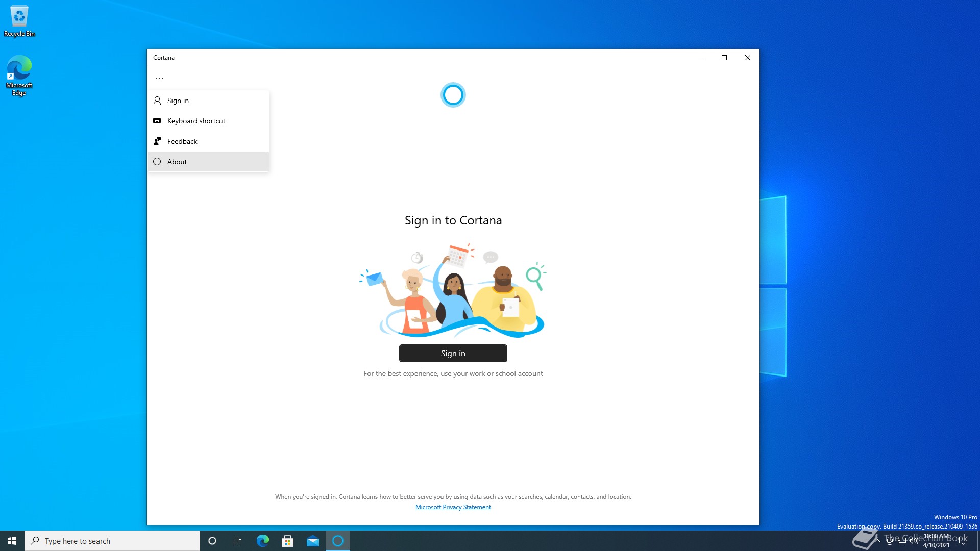Open Mail app on the taskbar
This screenshot has height=551, width=980.
coord(312,541)
